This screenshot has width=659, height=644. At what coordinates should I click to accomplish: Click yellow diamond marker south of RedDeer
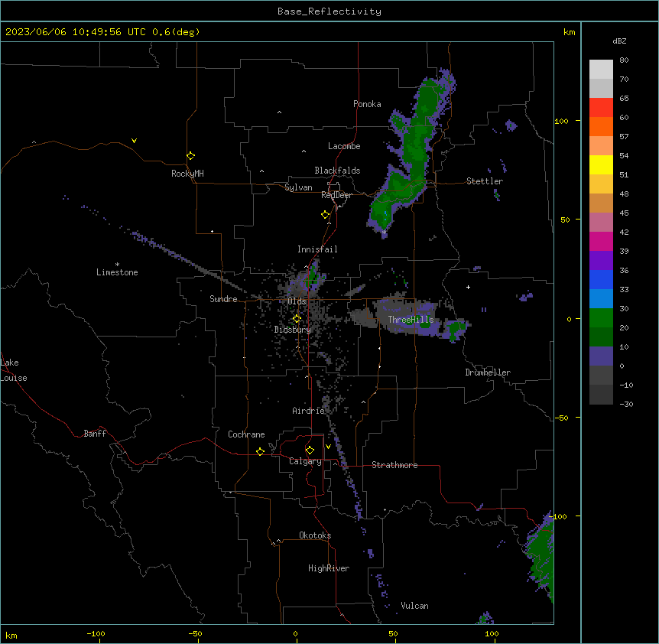click(326, 215)
